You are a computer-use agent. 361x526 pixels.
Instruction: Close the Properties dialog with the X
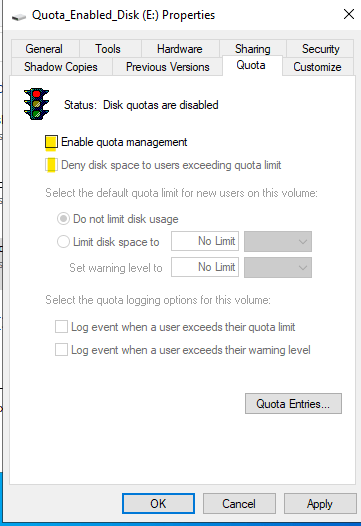point(349,14)
